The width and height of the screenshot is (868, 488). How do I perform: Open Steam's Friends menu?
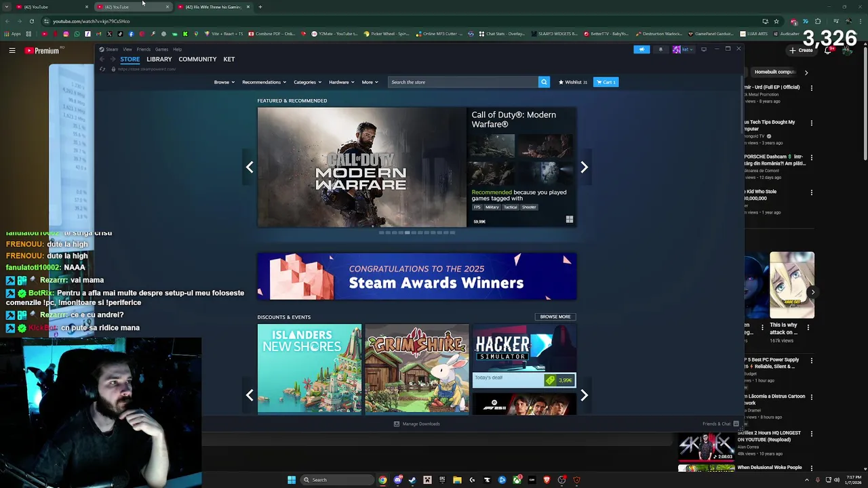(x=143, y=49)
